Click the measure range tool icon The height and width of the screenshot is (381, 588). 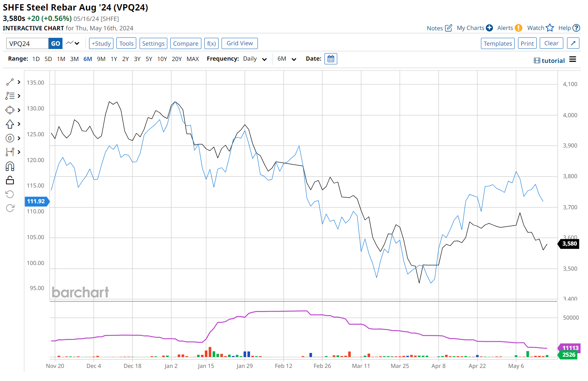[x=10, y=152]
